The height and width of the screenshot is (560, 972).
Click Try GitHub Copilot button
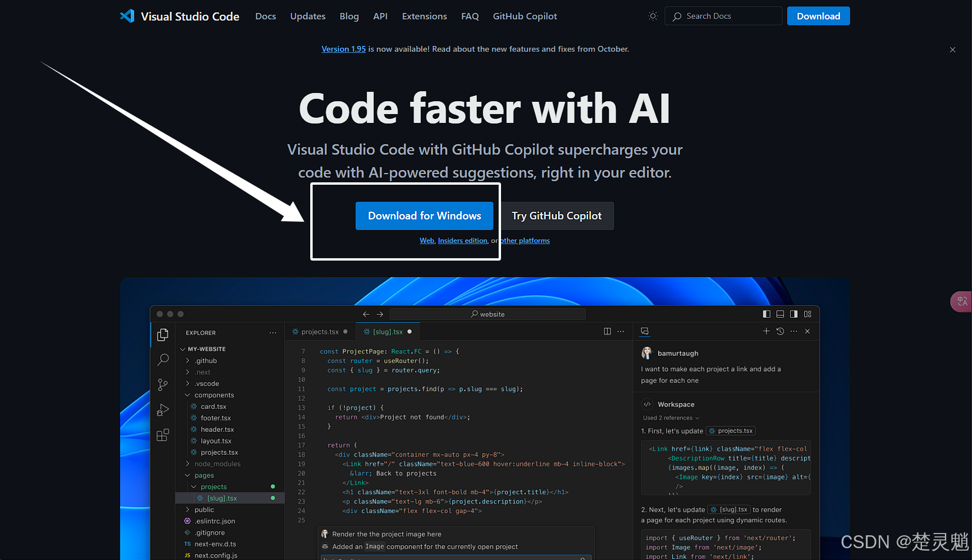[556, 216]
